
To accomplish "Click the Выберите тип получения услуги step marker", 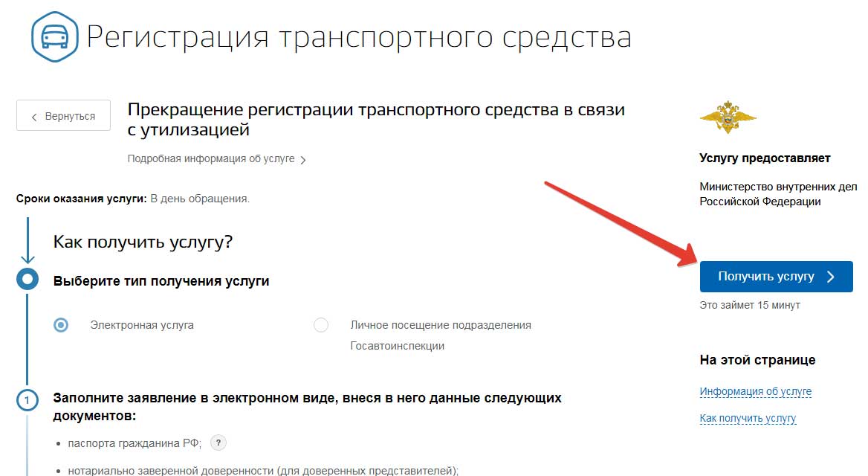I will [x=27, y=280].
